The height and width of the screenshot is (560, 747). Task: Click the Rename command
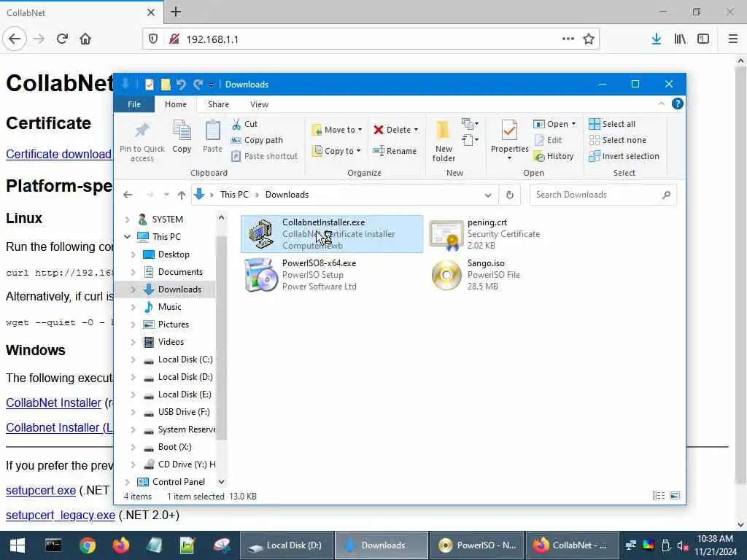395,151
